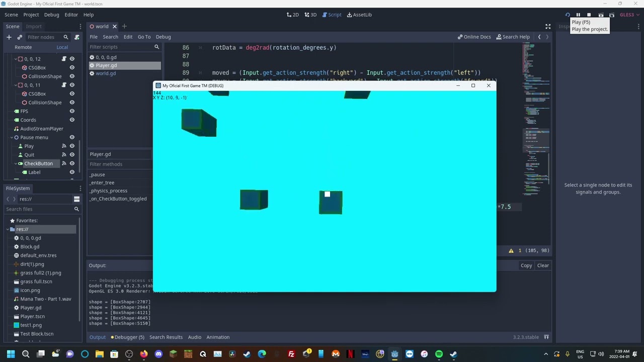Open FileSystem dock three-dot options
This screenshot has width=644, height=362.
[80, 189]
